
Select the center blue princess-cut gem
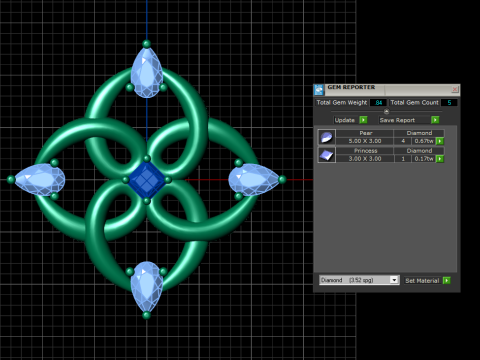tap(147, 180)
